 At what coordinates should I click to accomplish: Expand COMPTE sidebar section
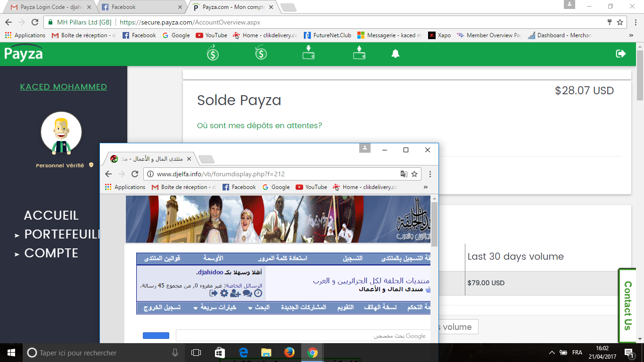click(47, 253)
